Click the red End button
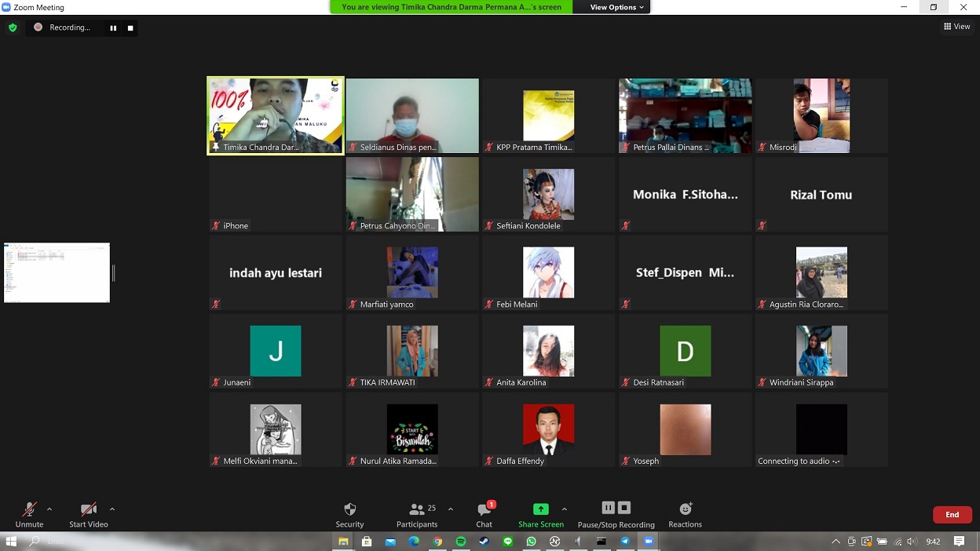Image resolution: width=980 pixels, height=551 pixels. click(x=952, y=515)
